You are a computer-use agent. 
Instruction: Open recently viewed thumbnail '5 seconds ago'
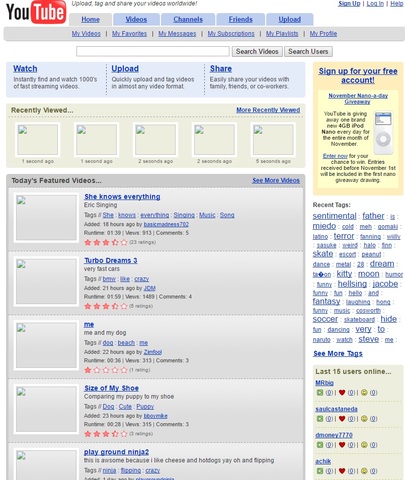click(x=273, y=139)
